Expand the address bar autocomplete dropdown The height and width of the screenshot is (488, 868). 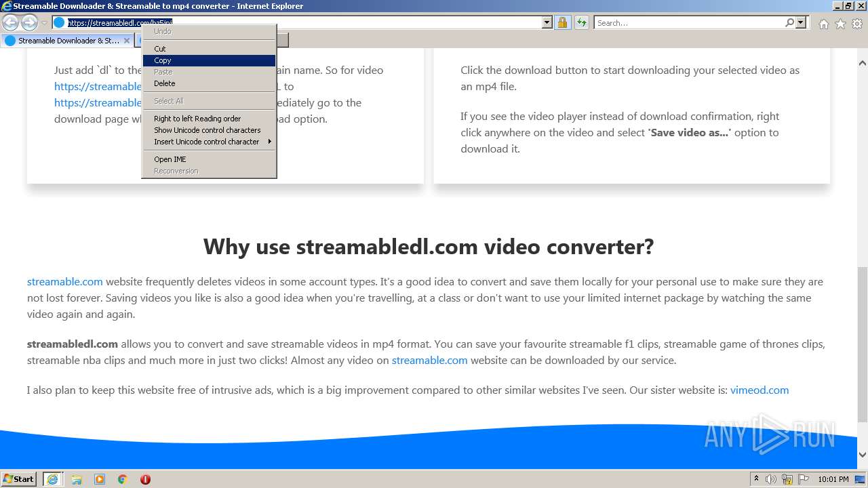click(547, 23)
